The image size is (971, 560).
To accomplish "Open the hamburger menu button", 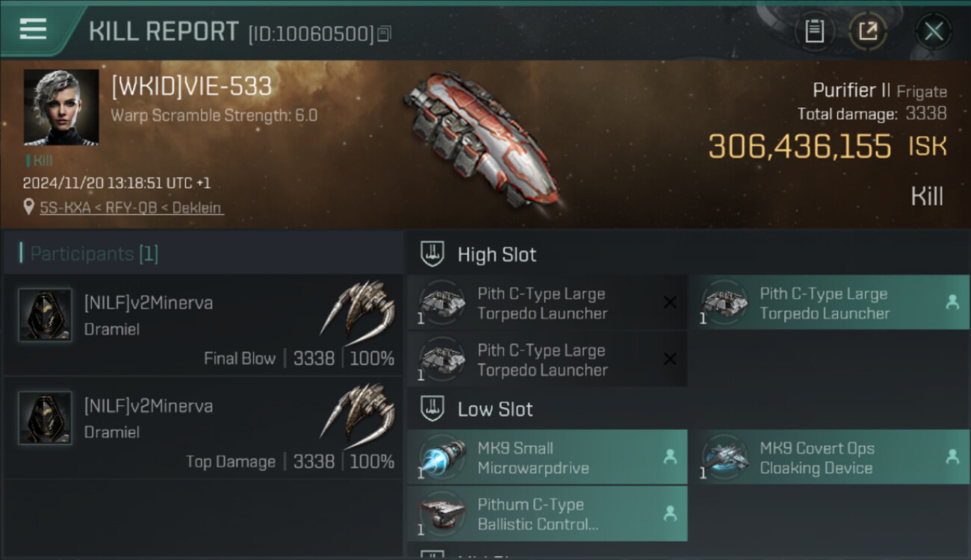I will coord(33,30).
